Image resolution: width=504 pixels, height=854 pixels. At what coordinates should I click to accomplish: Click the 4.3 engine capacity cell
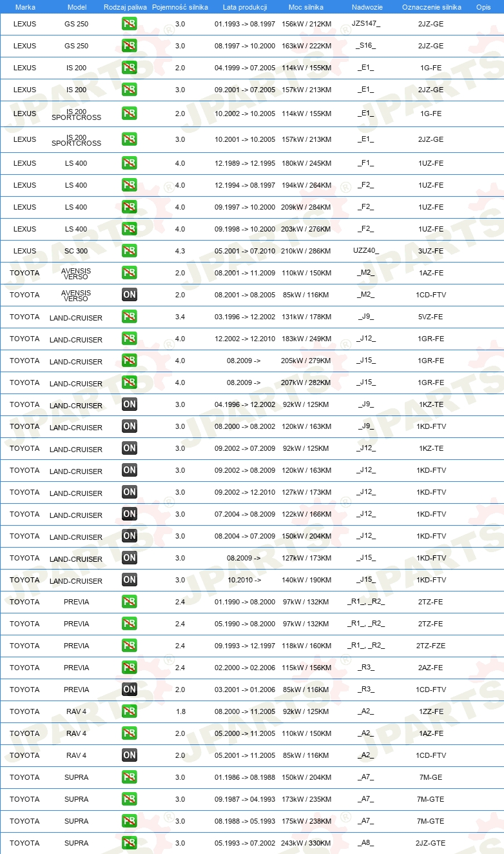tap(180, 251)
